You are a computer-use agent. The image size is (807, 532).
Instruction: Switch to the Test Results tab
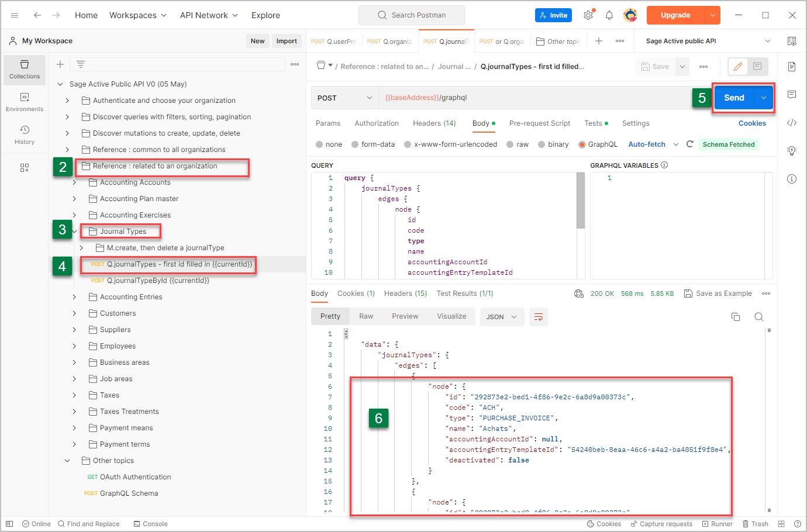tap(465, 293)
